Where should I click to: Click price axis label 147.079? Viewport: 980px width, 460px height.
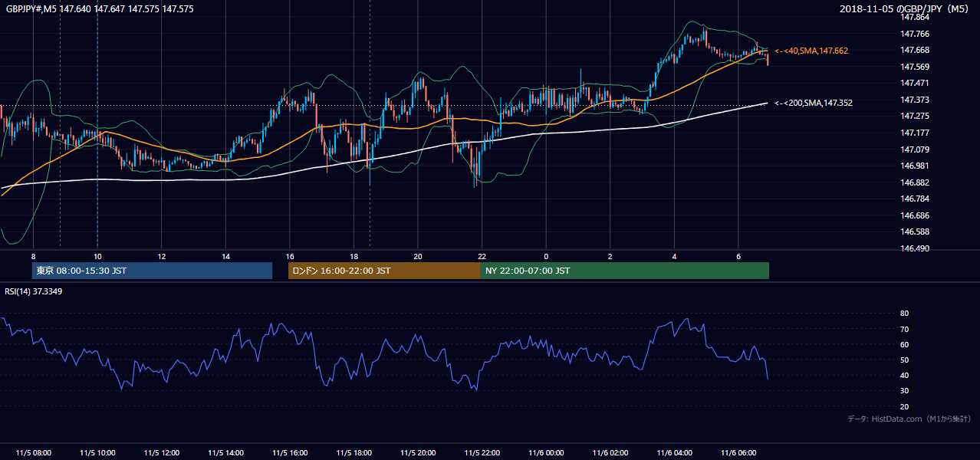tap(915, 149)
